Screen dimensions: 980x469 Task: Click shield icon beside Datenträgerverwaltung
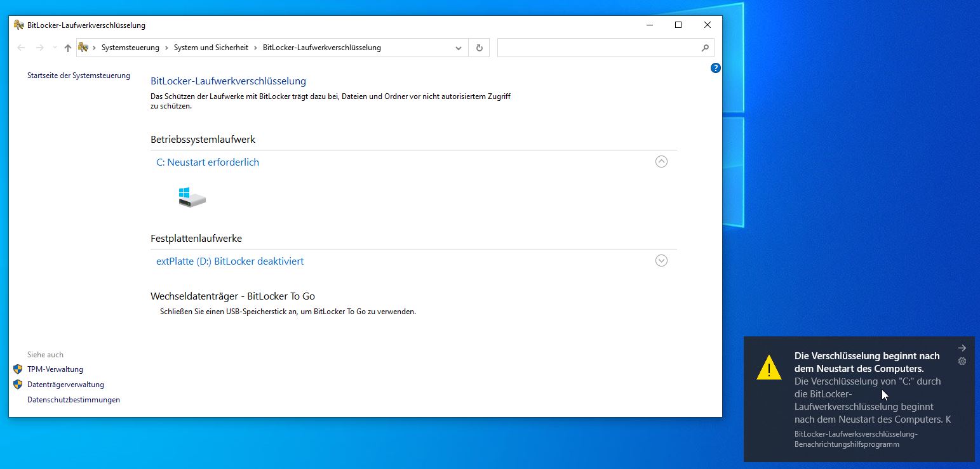[x=18, y=385]
